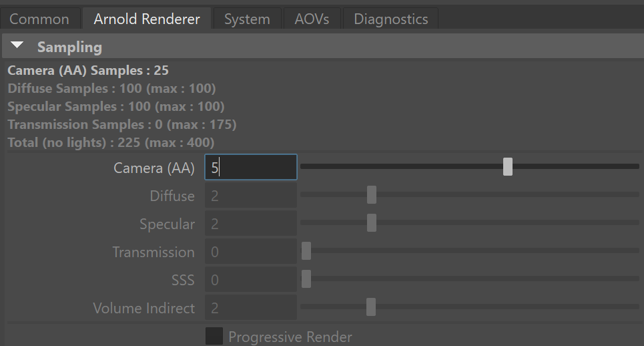
Task: Click the Volume Indirect slider handle
Action: 371,307
